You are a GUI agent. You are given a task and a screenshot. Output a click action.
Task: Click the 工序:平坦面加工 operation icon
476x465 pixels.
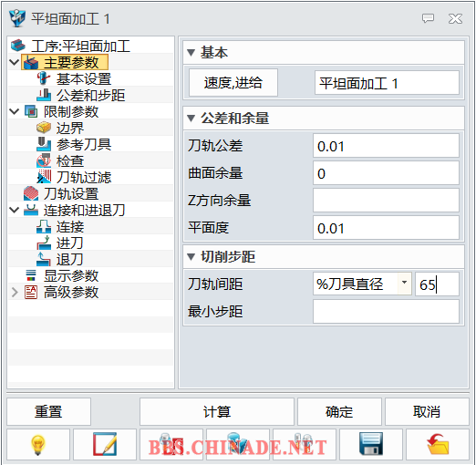point(18,46)
